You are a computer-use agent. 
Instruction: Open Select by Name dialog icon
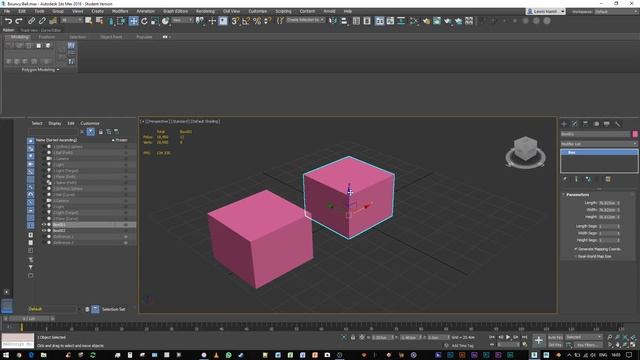pos(99,21)
